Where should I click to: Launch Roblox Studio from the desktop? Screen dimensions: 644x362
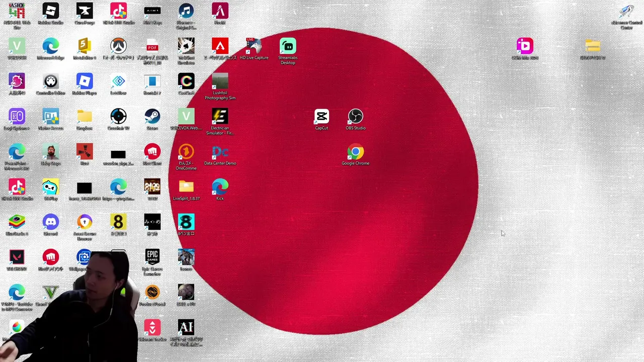pos(50,11)
